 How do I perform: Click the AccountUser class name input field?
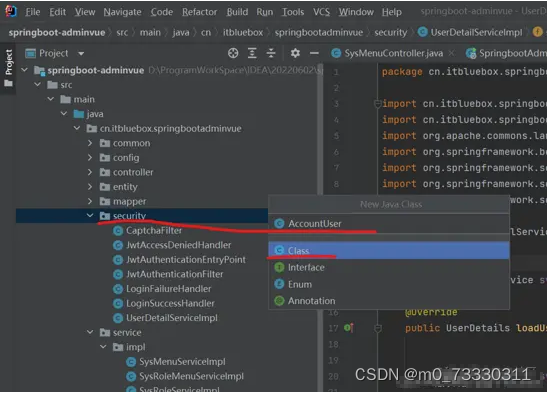[x=389, y=224]
